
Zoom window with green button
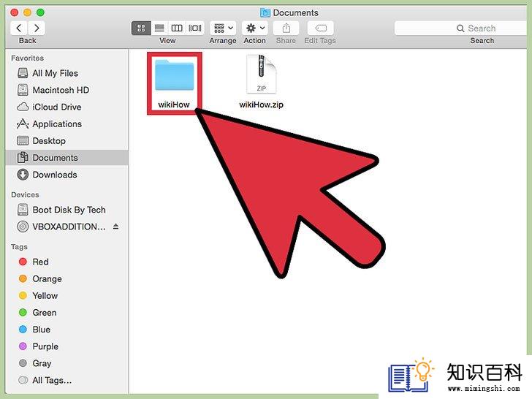click(x=40, y=12)
